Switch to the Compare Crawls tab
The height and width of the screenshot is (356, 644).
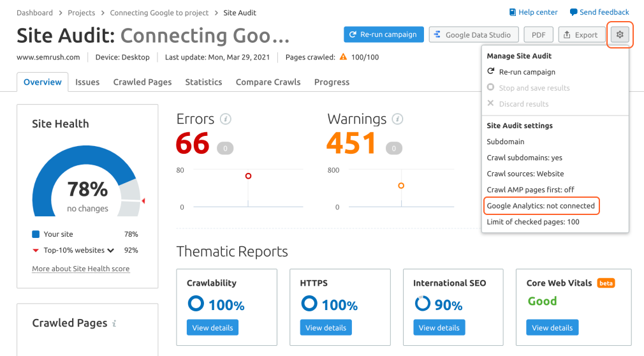point(268,82)
